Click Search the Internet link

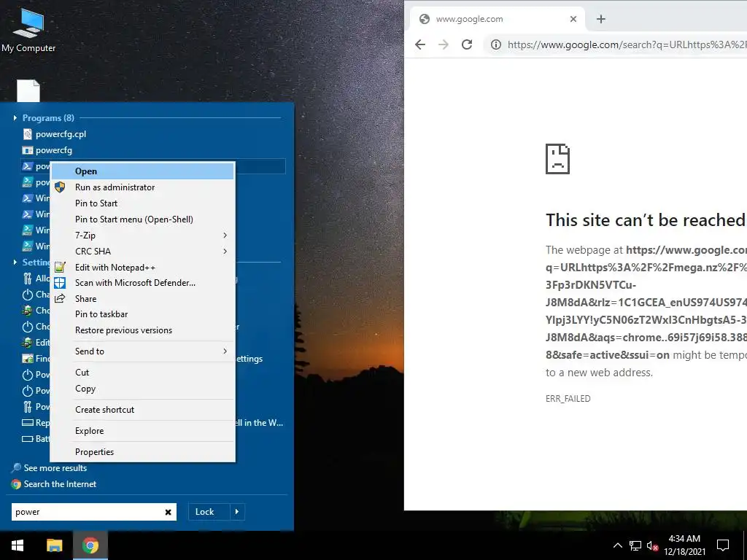click(60, 484)
